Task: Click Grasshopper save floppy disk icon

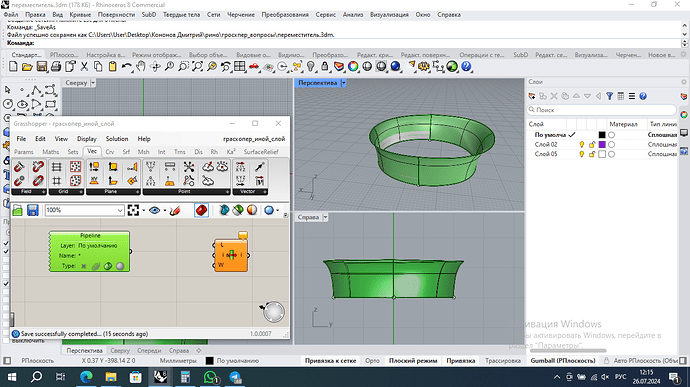Action: 33,210
